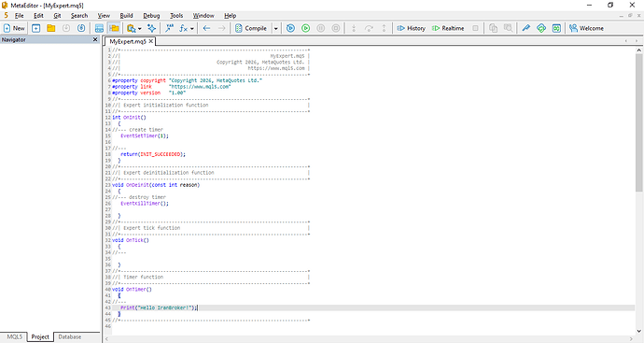Click the MQL5 cloud storage icon
This screenshot has height=343, width=644.
[x=541, y=28]
